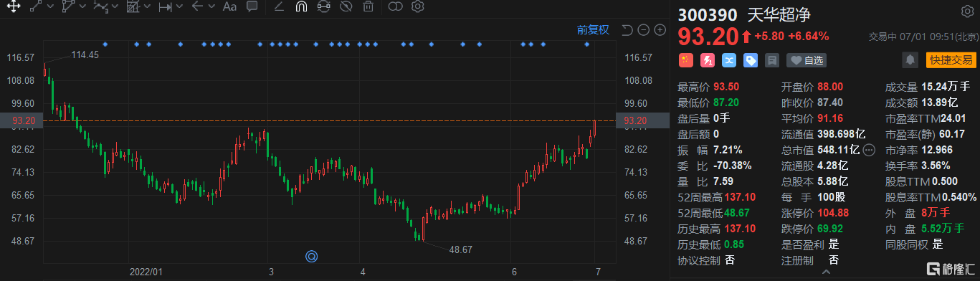The image size is (980, 281).
Task: Zoom out chart with minus button
Action: pyautogui.click(x=643, y=30)
